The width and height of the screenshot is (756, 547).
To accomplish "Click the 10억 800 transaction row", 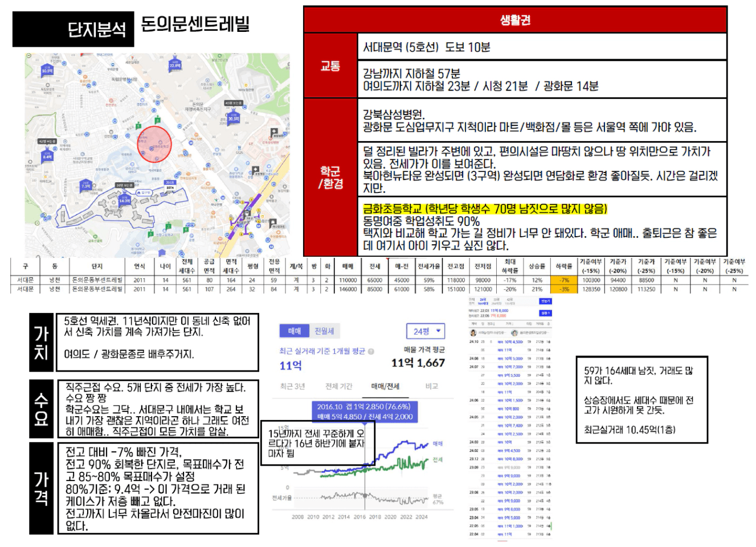I will (510, 409).
